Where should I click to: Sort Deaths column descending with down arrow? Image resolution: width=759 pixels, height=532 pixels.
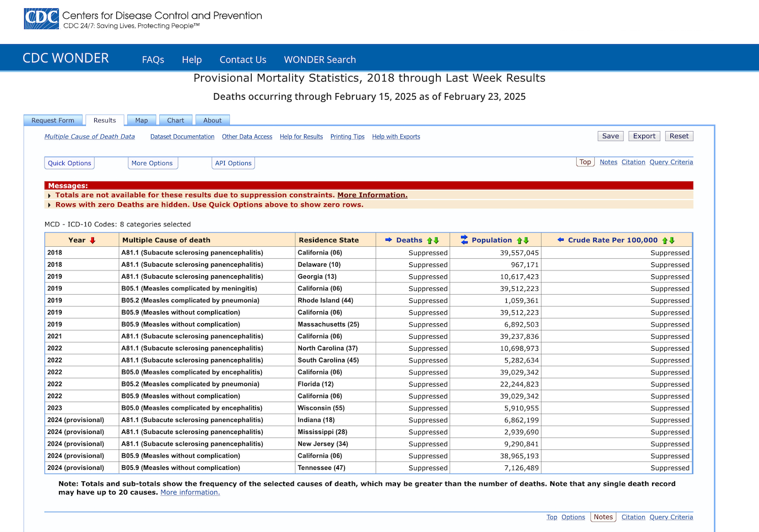coord(436,241)
